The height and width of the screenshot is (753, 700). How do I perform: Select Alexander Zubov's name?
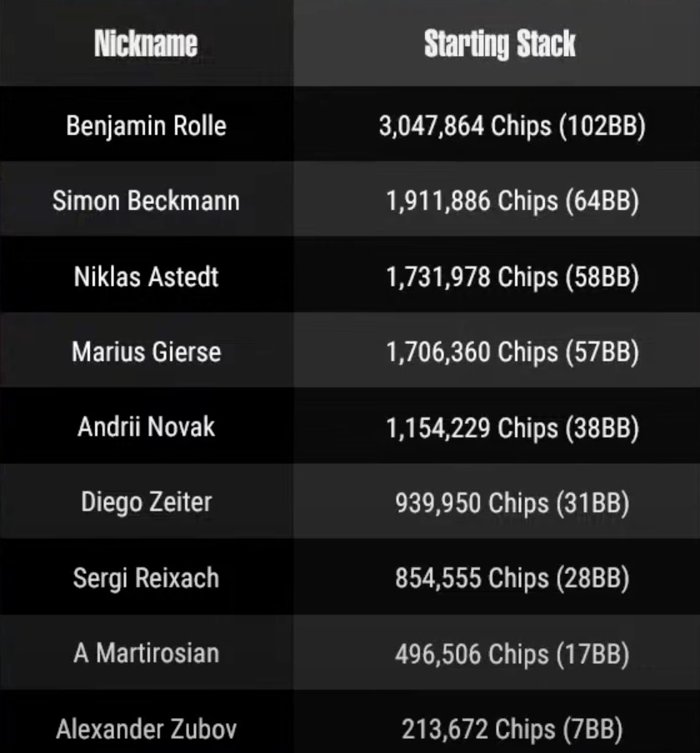146,730
